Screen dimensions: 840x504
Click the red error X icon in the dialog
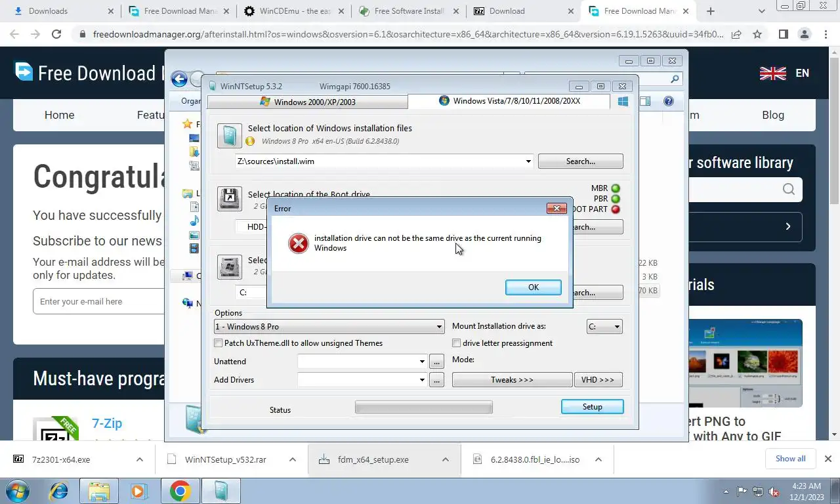[x=299, y=243]
